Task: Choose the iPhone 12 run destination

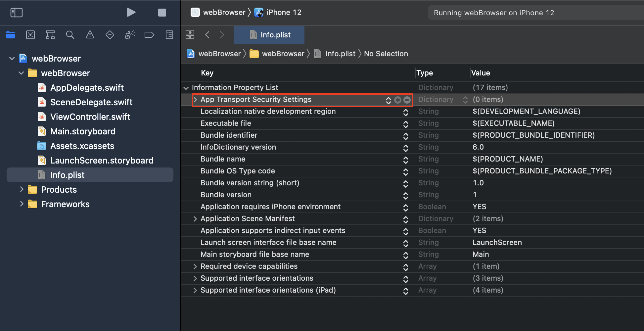Action: [x=278, y=12]
